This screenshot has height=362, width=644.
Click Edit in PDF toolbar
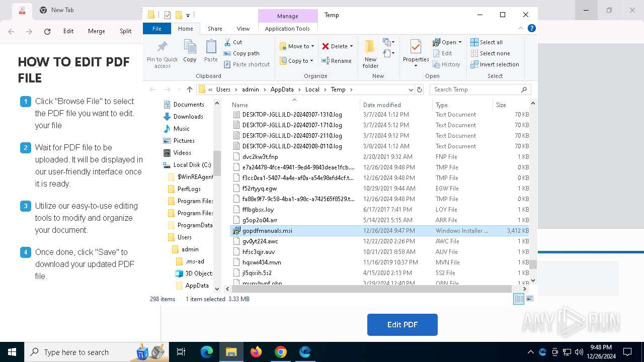(x=68, y=31)
